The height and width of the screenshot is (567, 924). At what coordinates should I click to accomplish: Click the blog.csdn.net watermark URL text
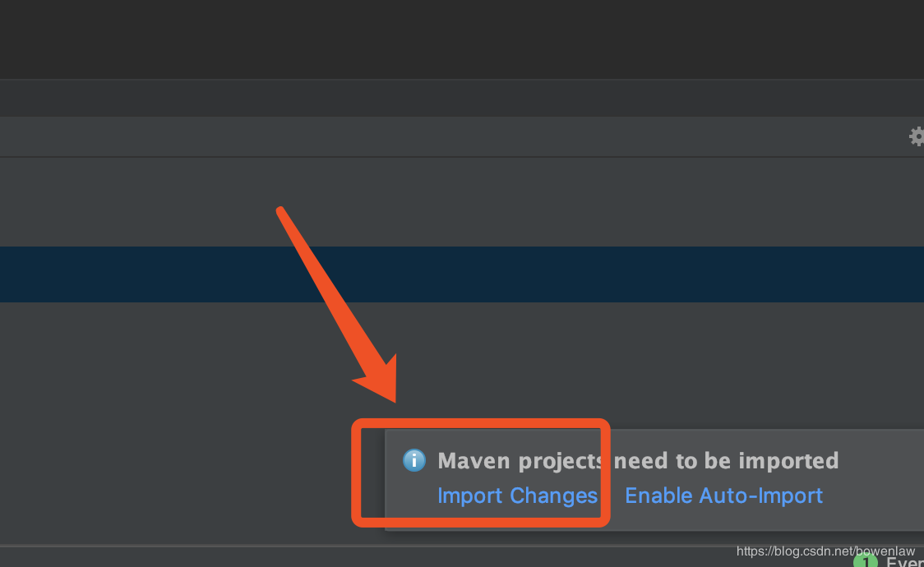pyautogui.click(x=825, y=551)
